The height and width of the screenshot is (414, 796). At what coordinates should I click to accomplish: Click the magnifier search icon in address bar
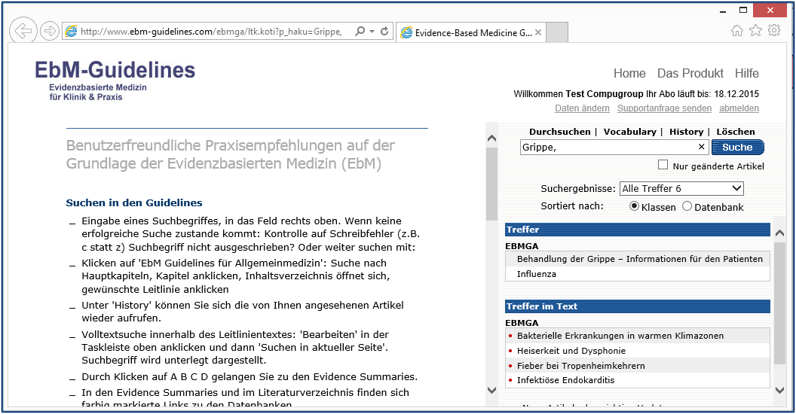pos(360,31)
